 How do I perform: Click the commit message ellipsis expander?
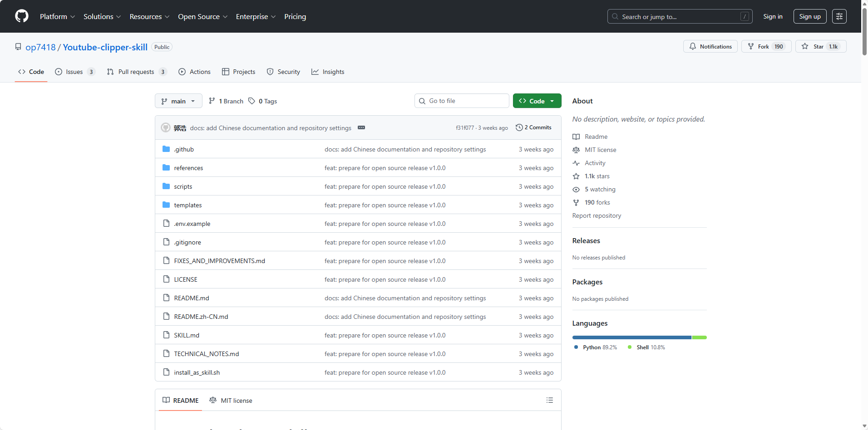(361, 128)
